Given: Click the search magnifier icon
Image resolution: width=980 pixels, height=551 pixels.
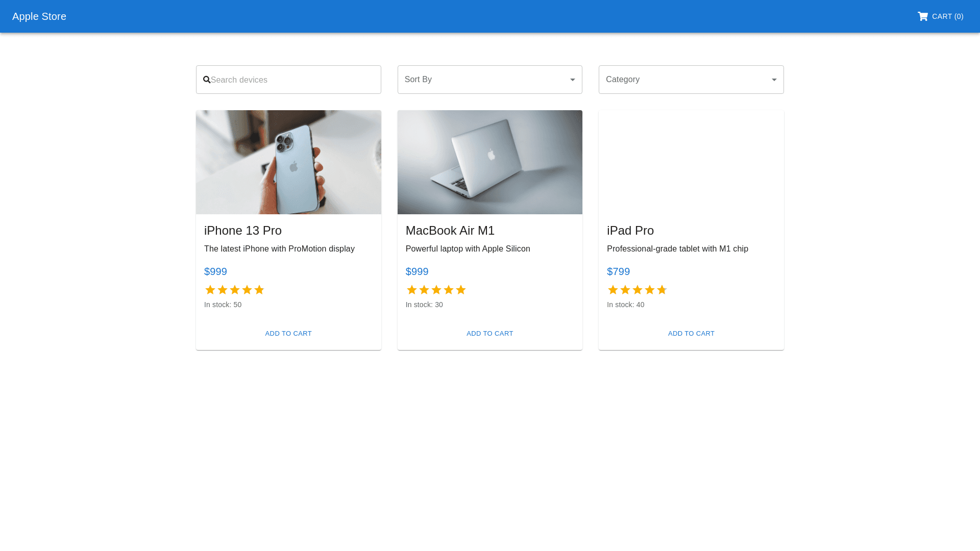Looking at the screenshot, I should pos(207,80).
